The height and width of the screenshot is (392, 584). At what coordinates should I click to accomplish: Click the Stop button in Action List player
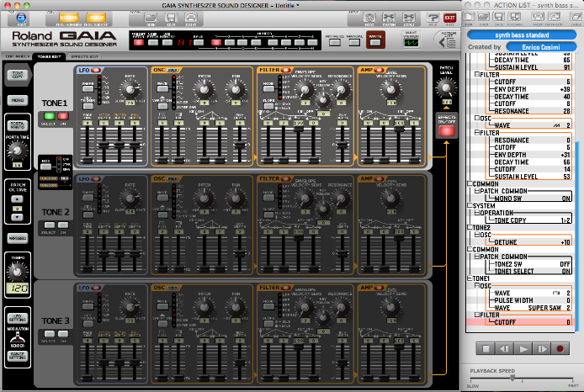click(x=486, y=349)
